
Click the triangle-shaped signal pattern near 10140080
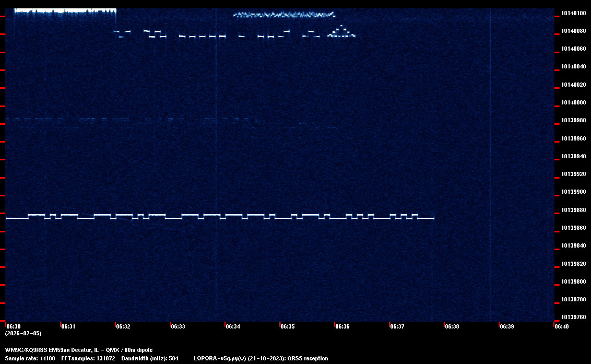tap(341, 32)
